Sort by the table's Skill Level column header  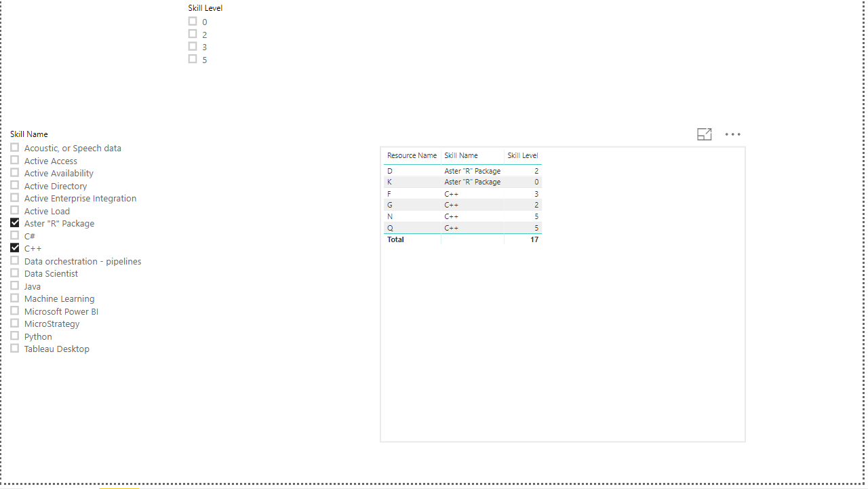pos(523,156)
